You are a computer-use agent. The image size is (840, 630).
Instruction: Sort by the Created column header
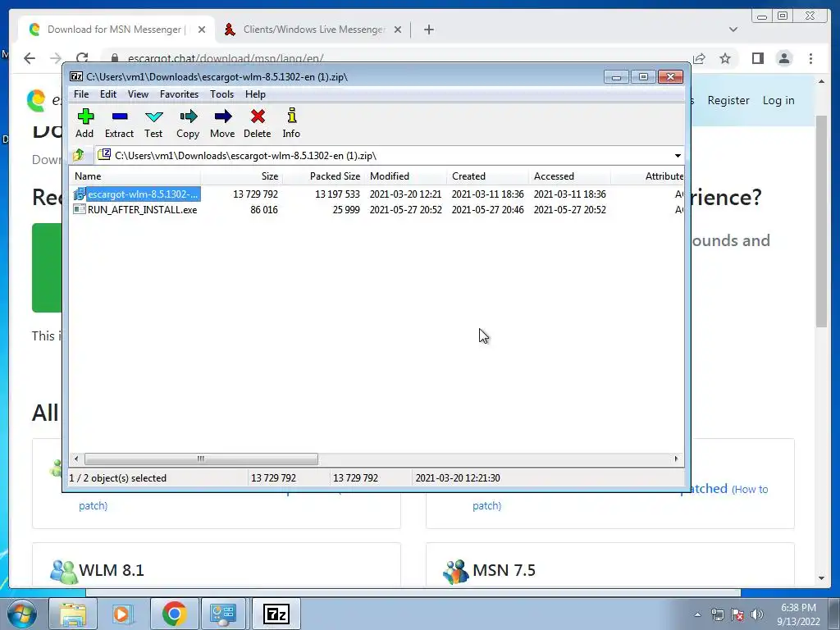[487, 176]
